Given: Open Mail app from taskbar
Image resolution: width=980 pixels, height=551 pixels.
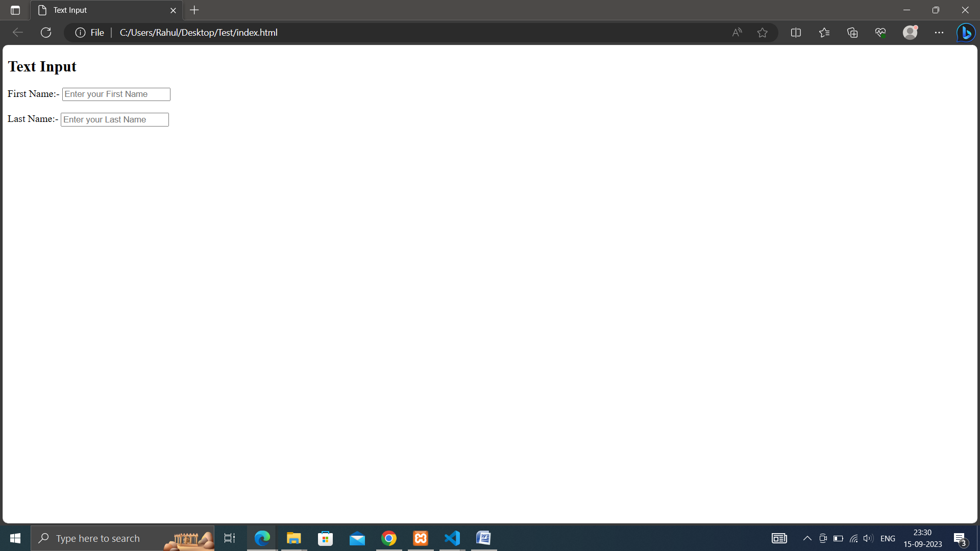Looking at the screenshot, I should coord(357,538).
